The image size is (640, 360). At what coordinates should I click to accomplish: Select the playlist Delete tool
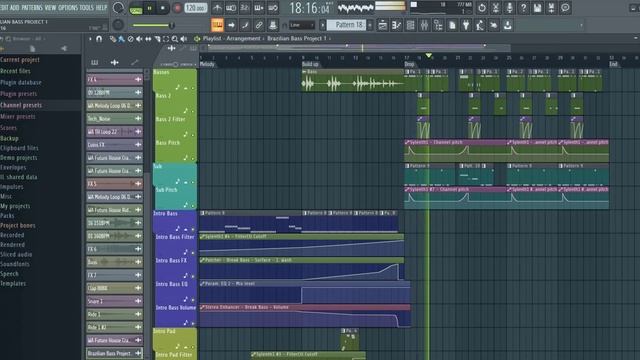point(130,39)
